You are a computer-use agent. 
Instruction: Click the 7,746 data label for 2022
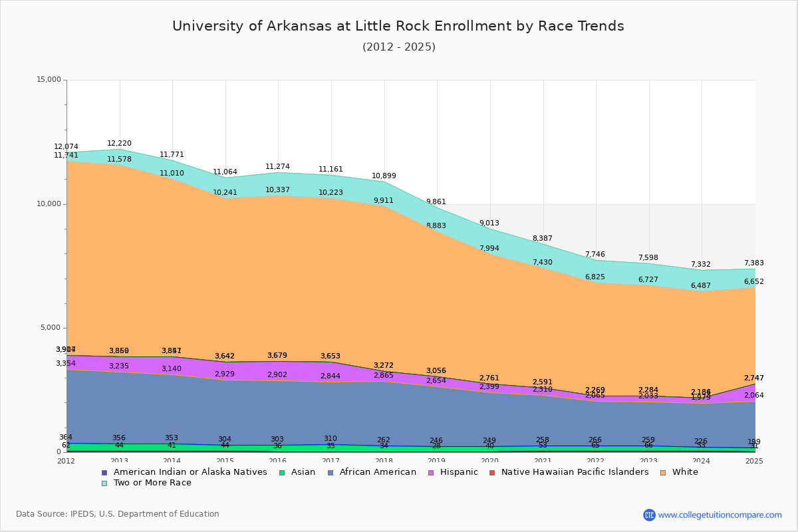coord(595,255)
